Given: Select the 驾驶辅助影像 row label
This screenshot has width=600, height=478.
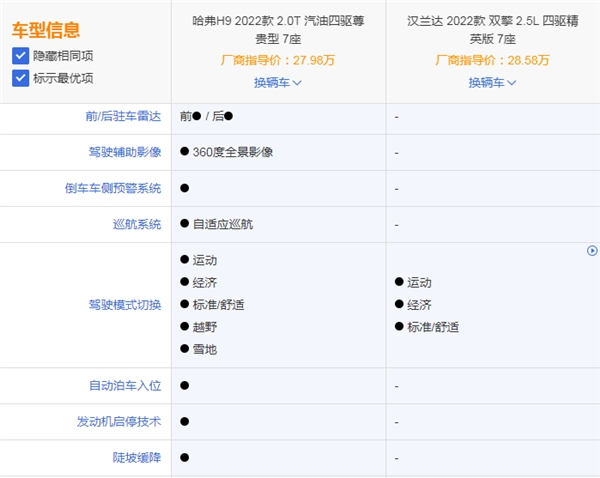Looking at the screenshot, I should tap(124, 152).
